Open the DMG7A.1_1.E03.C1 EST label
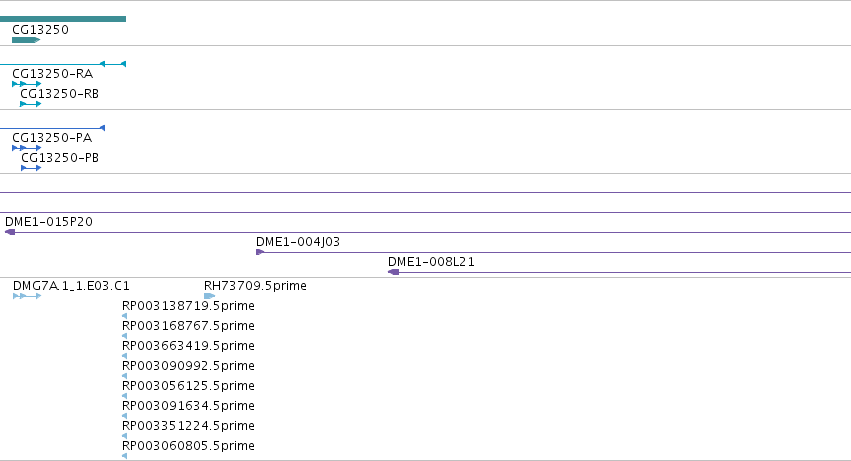The image size is (851, 461). (x=71, y=286)
